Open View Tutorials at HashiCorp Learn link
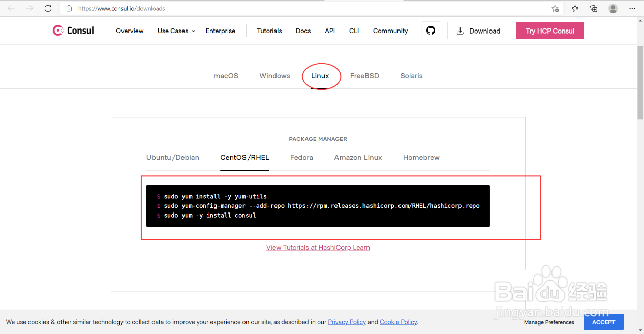This screenshot has height=334, width=644. [x=318, y=248]
